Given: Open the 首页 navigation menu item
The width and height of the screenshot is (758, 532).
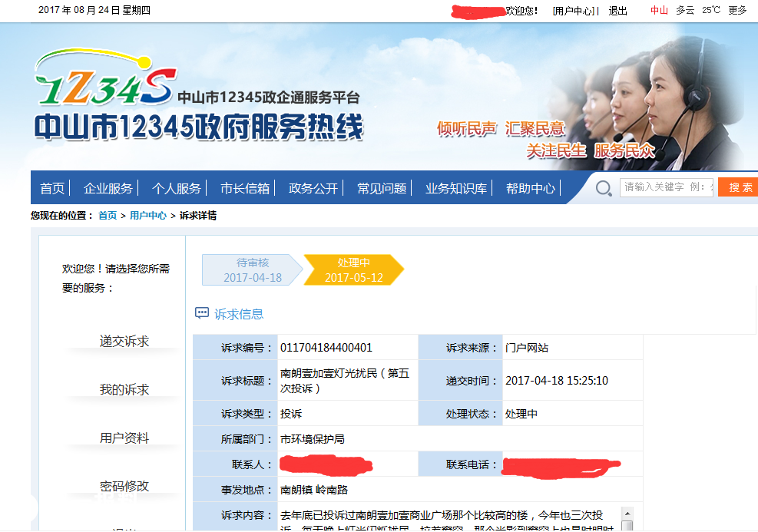Looking at the screenshot, I should (x=52, y=188).
